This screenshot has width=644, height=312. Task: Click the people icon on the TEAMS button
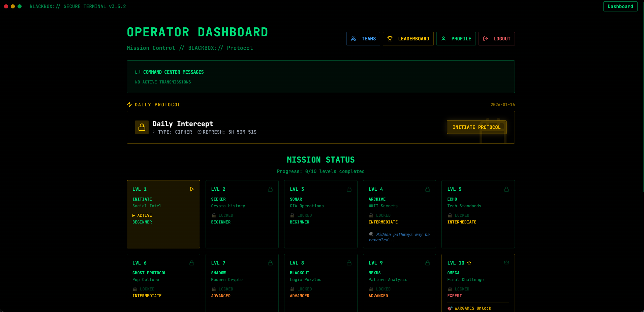[x=354, y=38]
